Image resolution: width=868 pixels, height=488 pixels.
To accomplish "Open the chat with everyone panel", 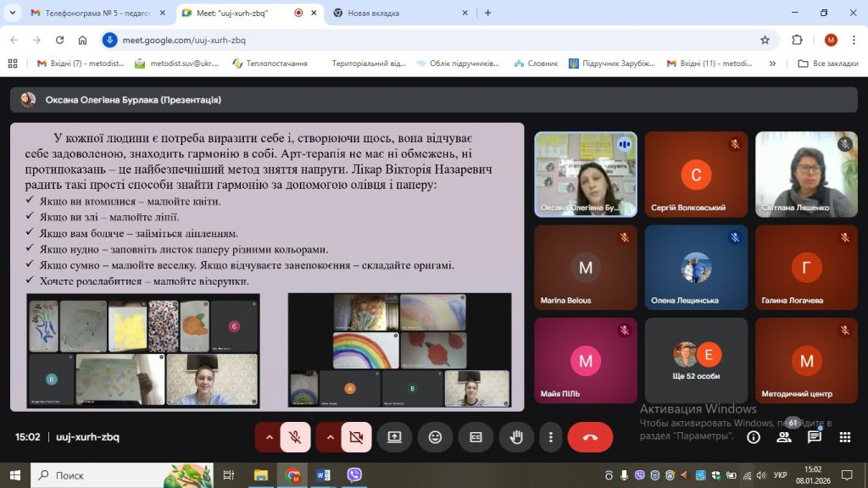I will pyautogui.click(x=815, y=437).
